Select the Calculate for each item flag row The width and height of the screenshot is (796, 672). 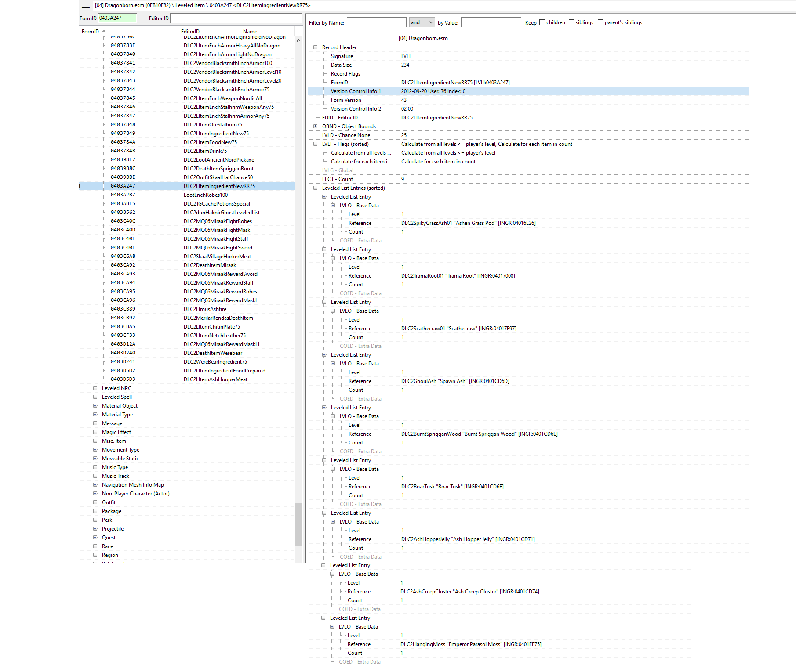[528, 162]
